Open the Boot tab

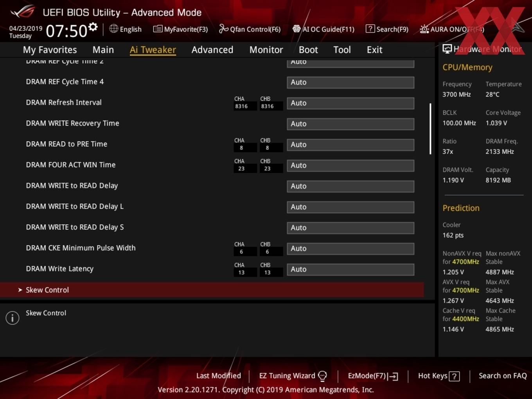pyautogui.click(x=308, y=50)
